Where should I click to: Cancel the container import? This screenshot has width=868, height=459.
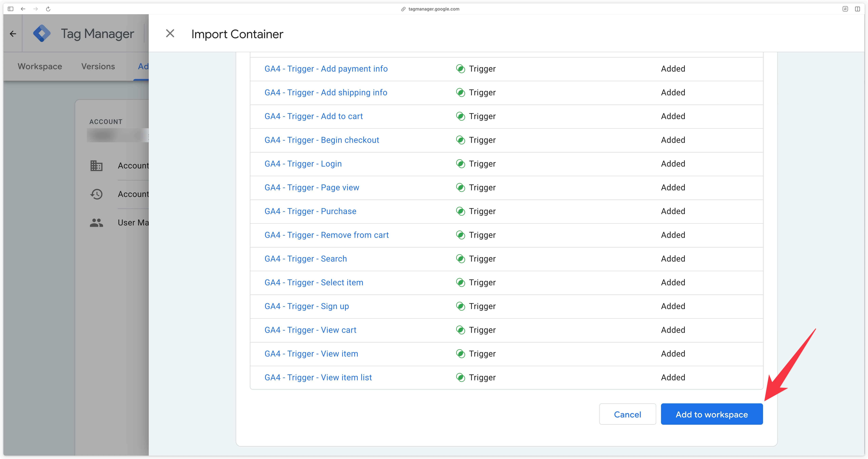(627, 414)
